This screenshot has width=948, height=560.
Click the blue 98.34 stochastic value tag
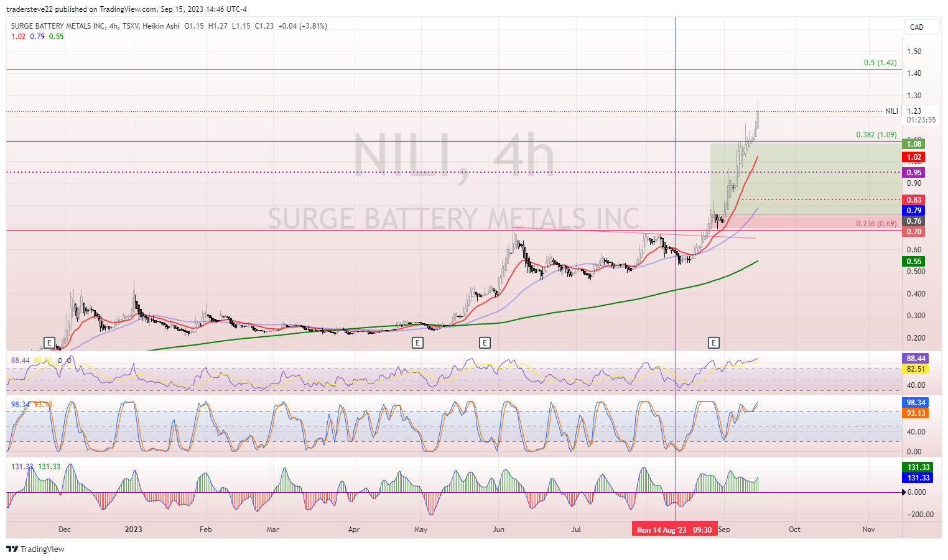tap(916, 403)
